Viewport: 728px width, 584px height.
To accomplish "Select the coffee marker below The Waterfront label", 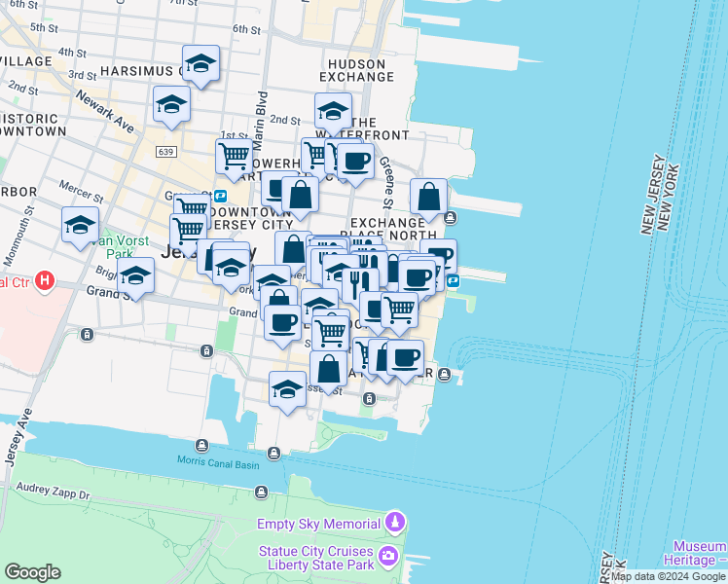I will tap(355, 162).
